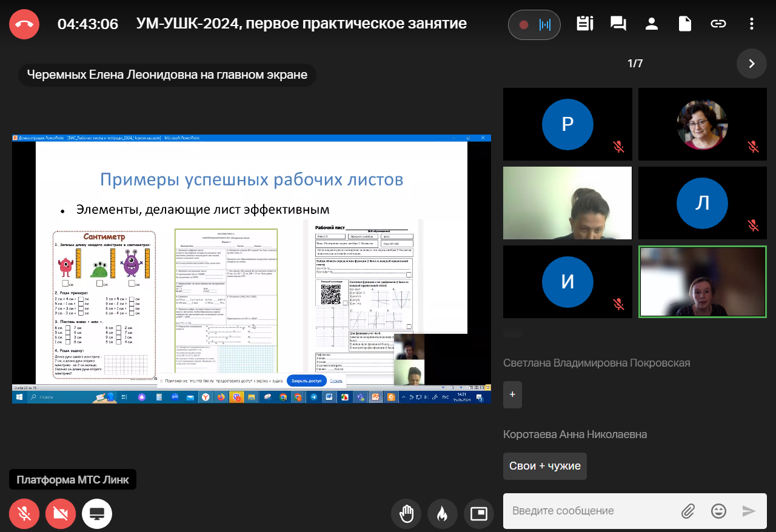Click the recording indicator button
776x532 pixels.
click(534, 25)
